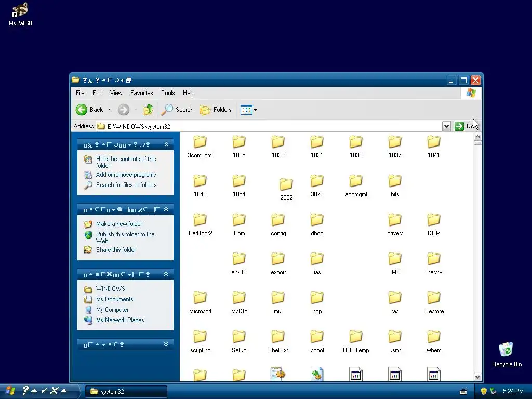
Task: Select the en-US folder
Action: 239,264
